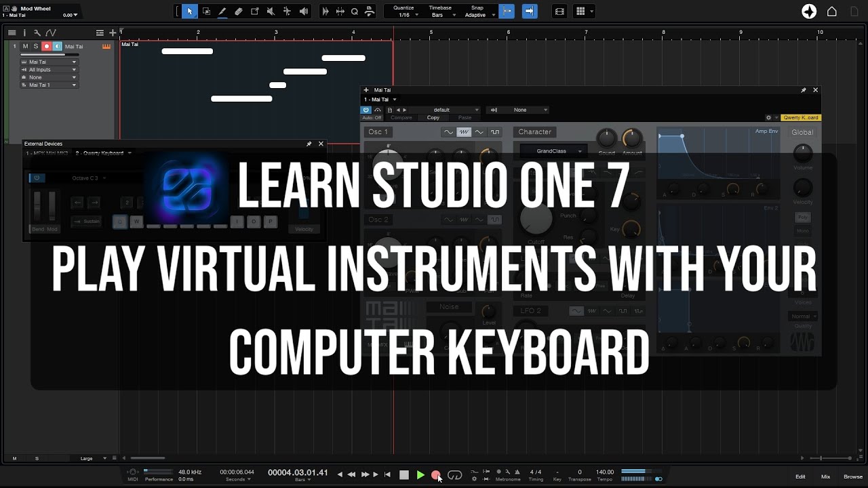Open the Studio One star logo menu
Screen dimensions: 868x488
(x=809, y=12)
